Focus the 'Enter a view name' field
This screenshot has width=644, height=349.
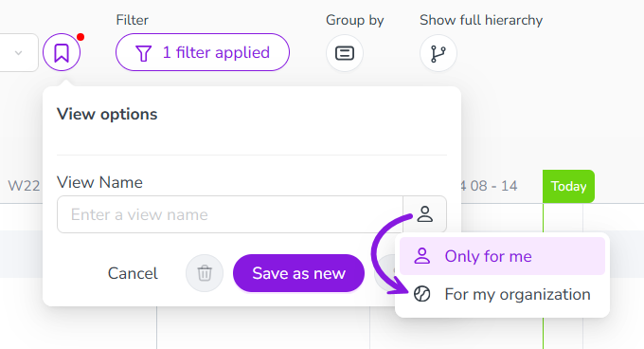[230, 214]
